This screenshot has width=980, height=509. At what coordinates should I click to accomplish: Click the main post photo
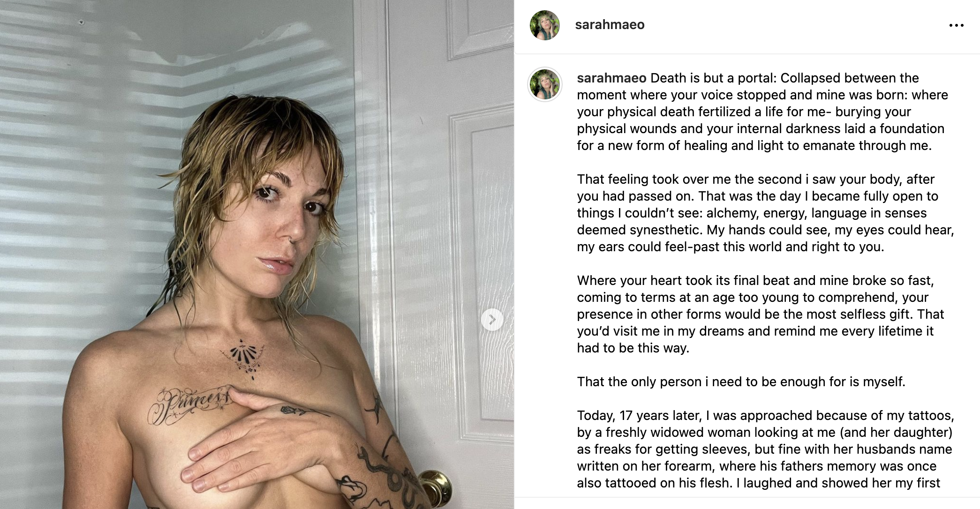pyautogui.click(x=257, y=254)
